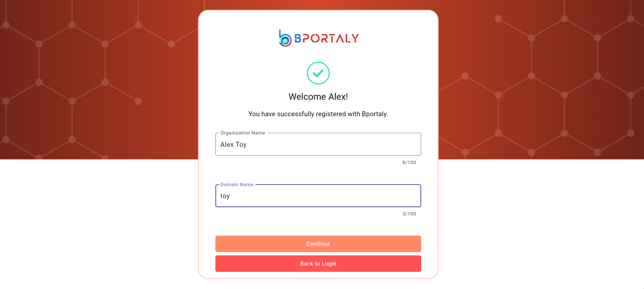Place cursor on "toy" domain text
Image resolution: width=644 pixels, height=289 pixels.
click(x=225, y=196)
